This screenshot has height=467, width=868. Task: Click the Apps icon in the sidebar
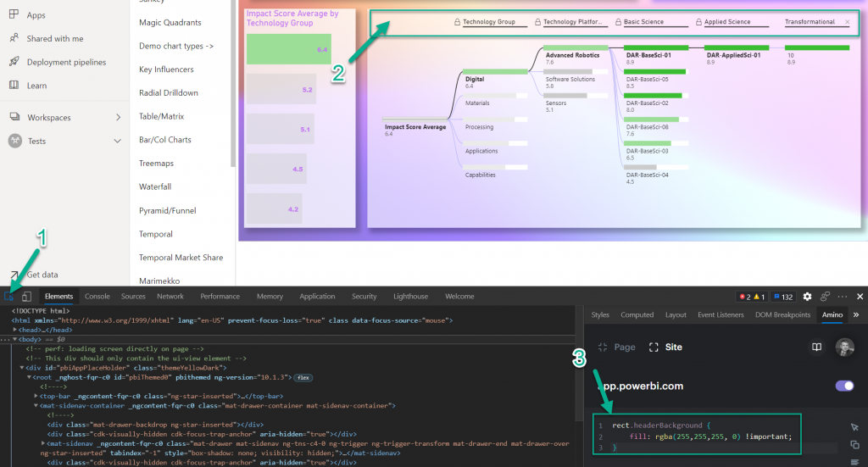pyautogui.click(x=14, y=14)
